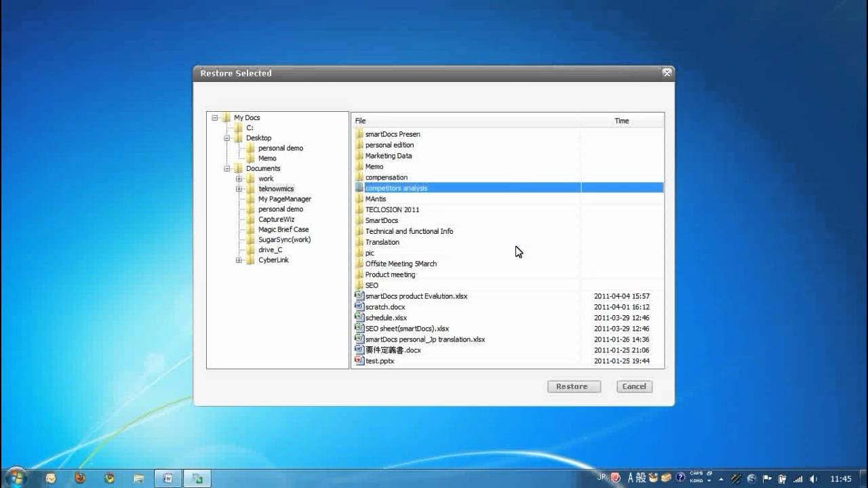Click the Word icon of scratch.docx
868x488 pixels.
[x=359, y=306]
